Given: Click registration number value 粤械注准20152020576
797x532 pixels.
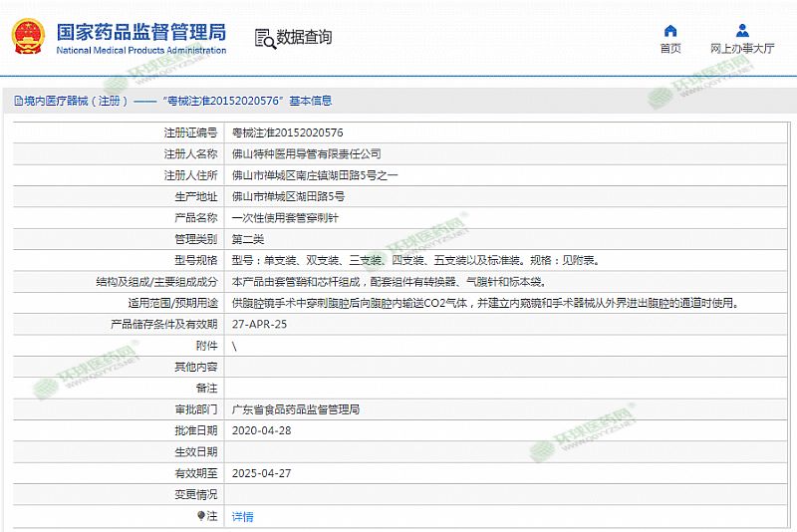Looking at the screenshot, I should pyautogui.click(x=288, y=132).
